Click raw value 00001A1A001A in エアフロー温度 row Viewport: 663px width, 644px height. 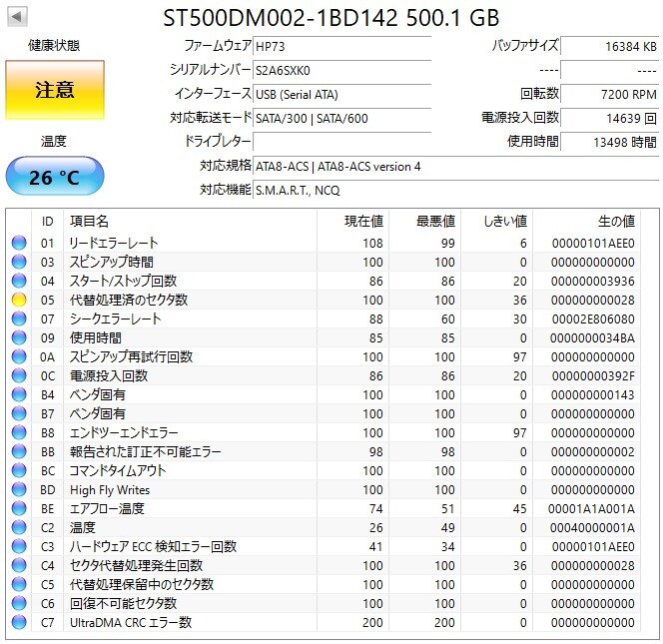[x=591, y=508]
